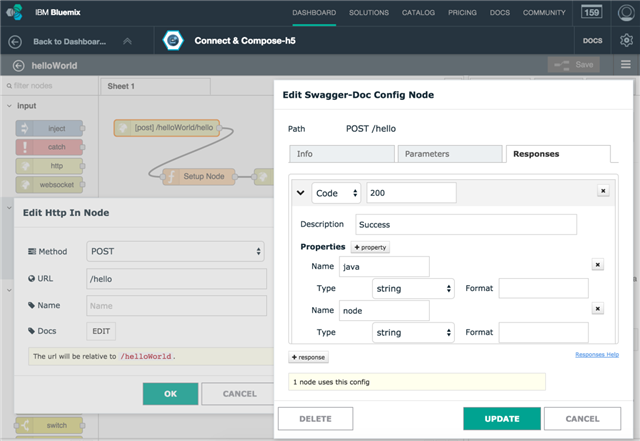Add a new response with + response

309,357
